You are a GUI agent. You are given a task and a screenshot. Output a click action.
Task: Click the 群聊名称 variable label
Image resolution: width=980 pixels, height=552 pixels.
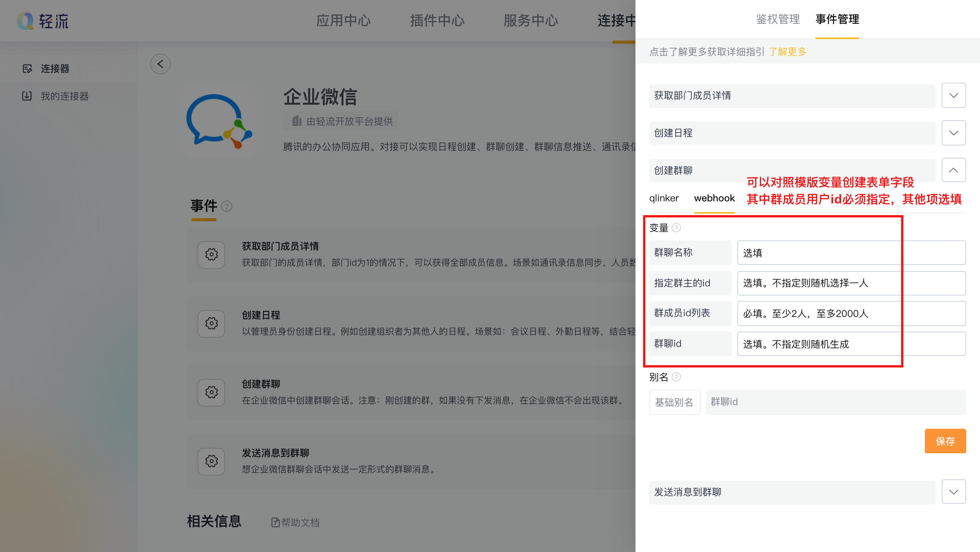pyautogui.click(x=690, y=253)
